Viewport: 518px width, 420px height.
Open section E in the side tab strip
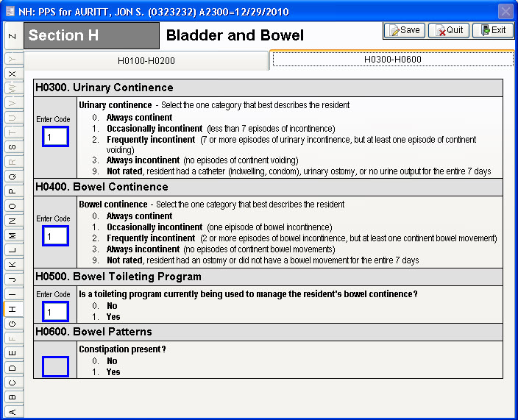coord(13,353)
